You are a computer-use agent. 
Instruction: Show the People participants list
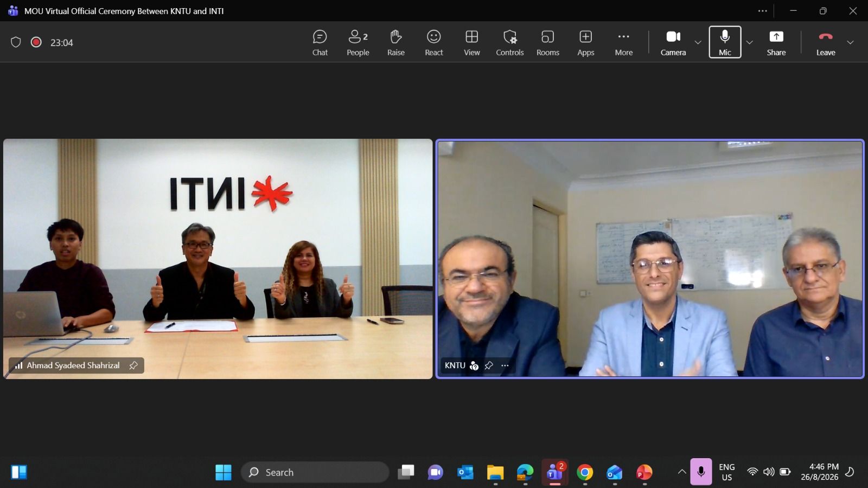tap(358, 43)
